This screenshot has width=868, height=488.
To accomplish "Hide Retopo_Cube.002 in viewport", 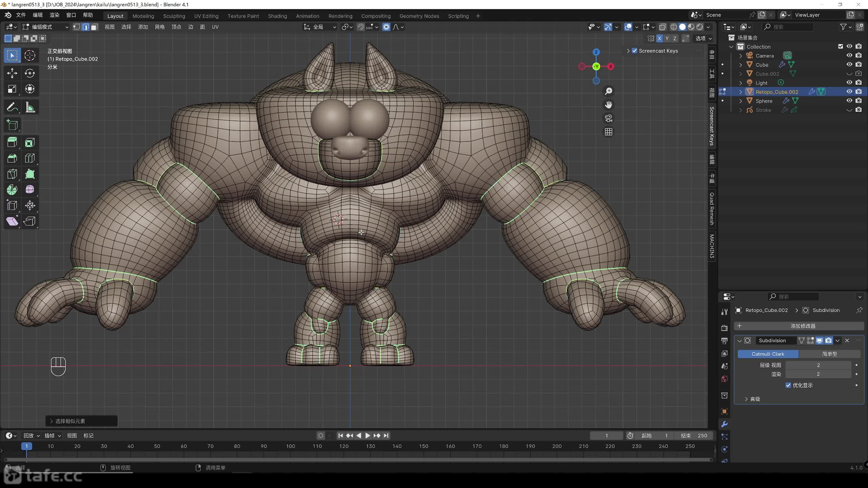I will (x=849, y=91).
